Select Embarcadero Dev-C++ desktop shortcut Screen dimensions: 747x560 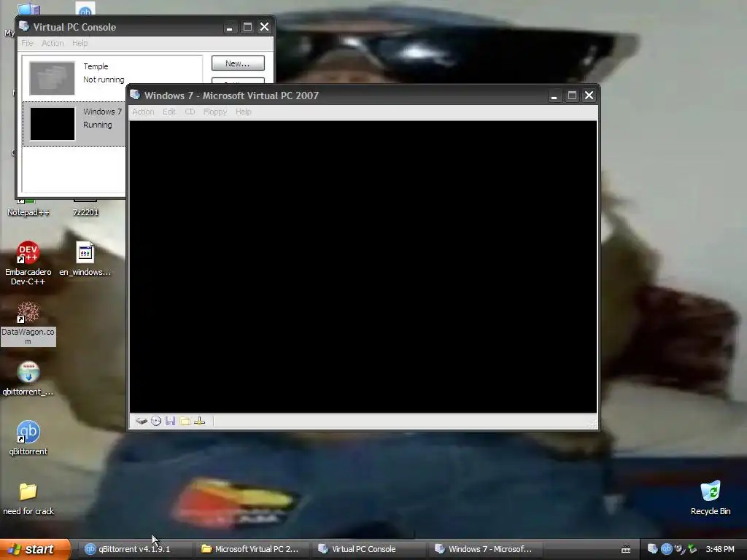pos(28,262)
